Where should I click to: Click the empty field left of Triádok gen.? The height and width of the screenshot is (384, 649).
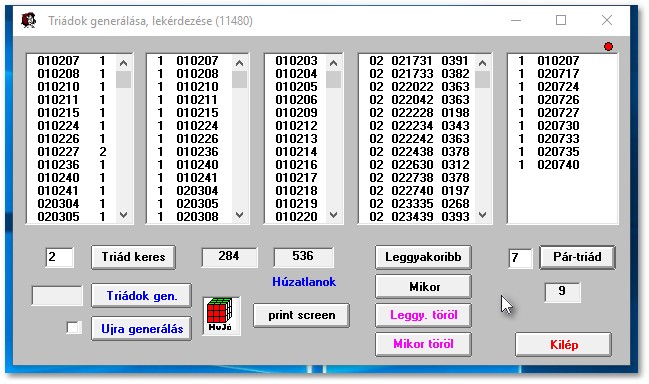[x=57, y=296]
